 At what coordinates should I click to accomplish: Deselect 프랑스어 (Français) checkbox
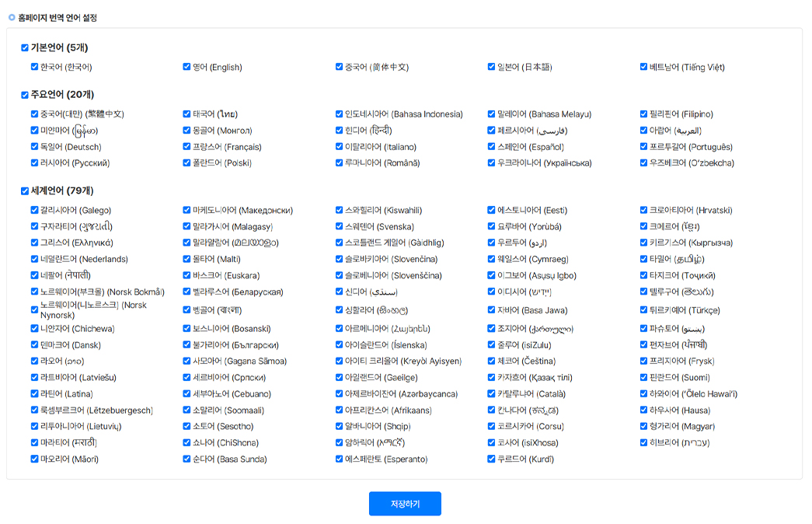(187, 147)
